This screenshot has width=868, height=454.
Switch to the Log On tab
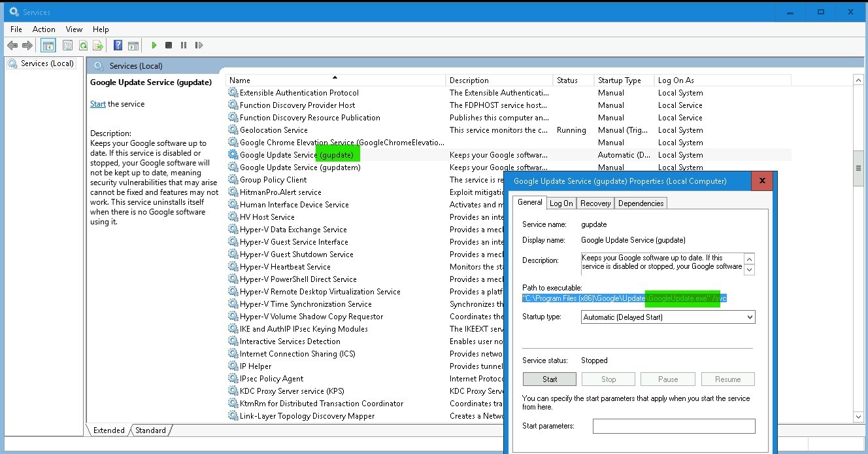tap(561, 203)
